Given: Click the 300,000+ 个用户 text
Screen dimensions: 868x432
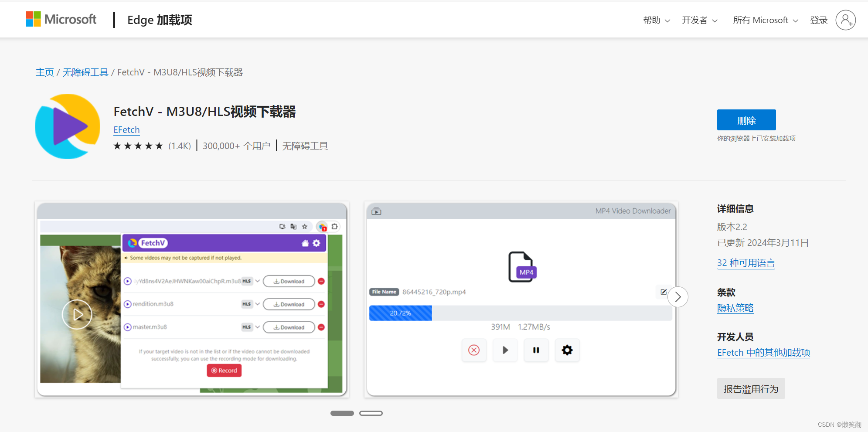Looking at the screenshot, I should point(236,146).
